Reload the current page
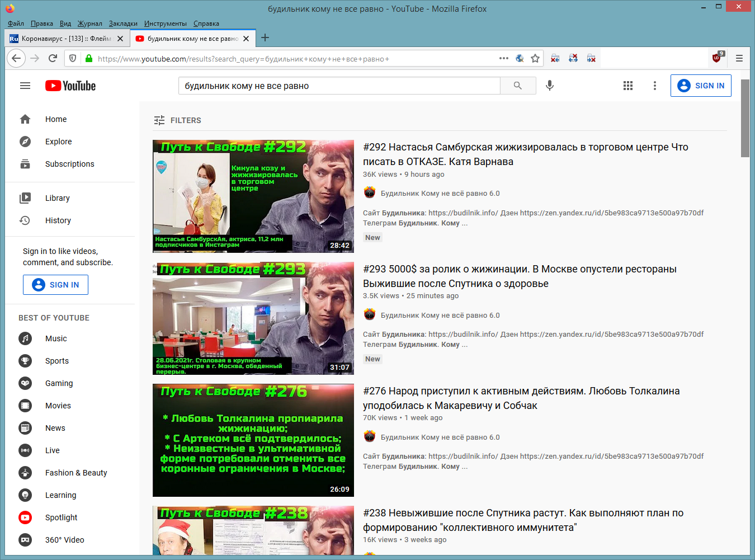755x560 pixels. (x=53, y=58)
